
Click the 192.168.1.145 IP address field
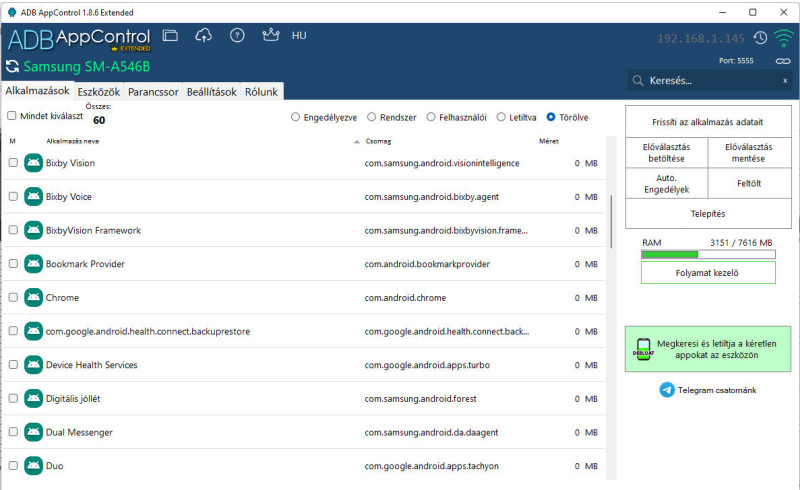tap(701, 38)
